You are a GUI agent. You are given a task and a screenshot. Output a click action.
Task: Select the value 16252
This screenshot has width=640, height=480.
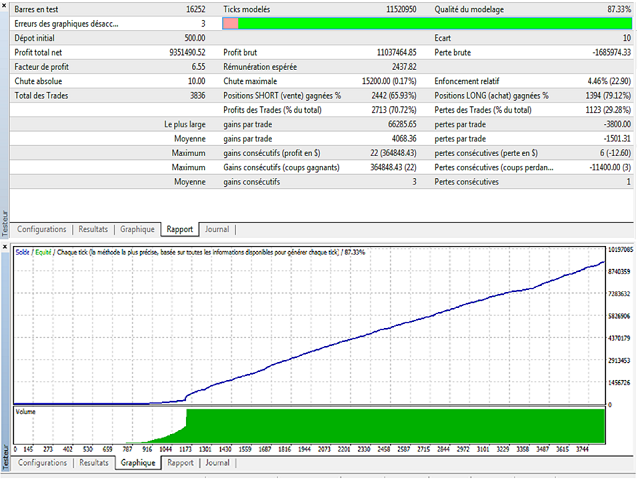click(196, 9)
